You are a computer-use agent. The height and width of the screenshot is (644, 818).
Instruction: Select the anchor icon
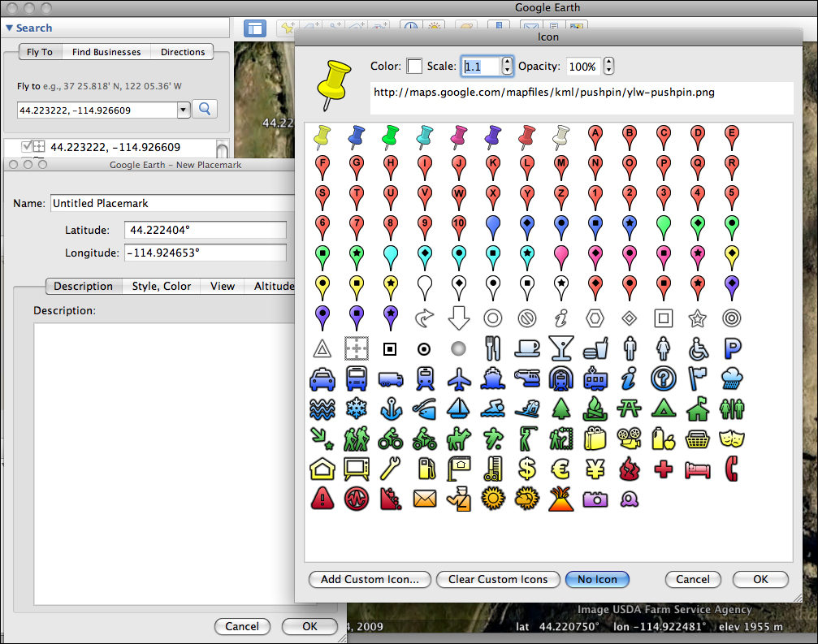click(390, 408)
